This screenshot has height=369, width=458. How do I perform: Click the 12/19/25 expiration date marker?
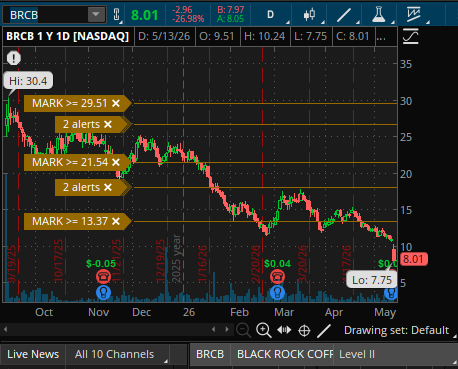[160, 261]
